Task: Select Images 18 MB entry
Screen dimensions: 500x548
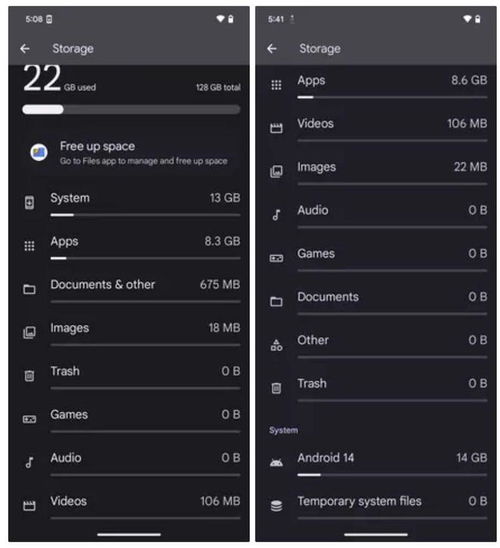Action: point(131,333)
